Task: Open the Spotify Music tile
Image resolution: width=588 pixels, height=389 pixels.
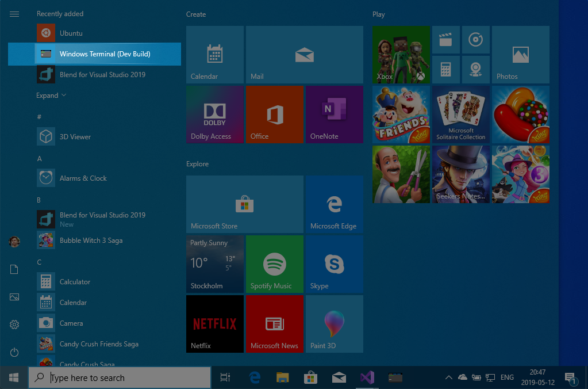Action: tap(274, 264)
